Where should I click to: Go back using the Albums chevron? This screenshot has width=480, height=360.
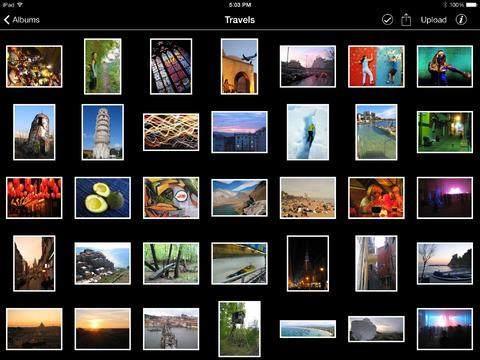[x=7, y=20]
